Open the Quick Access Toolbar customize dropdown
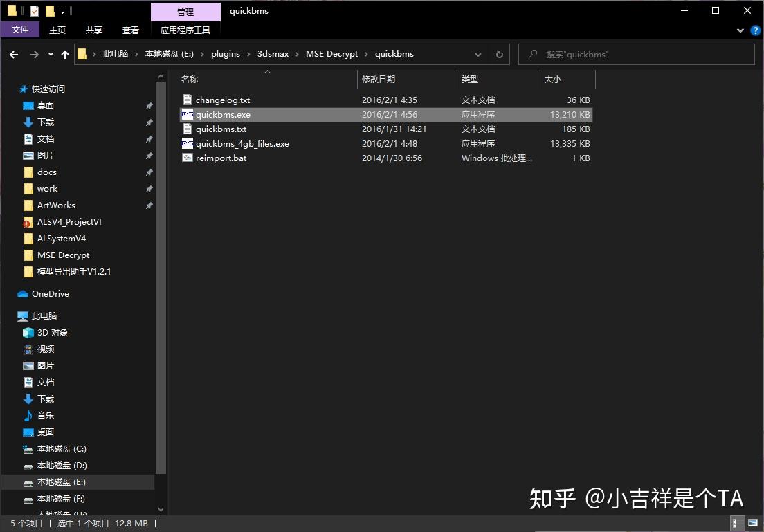The height and width of the screenshot is (532, 764). click(x=62, y=10)
